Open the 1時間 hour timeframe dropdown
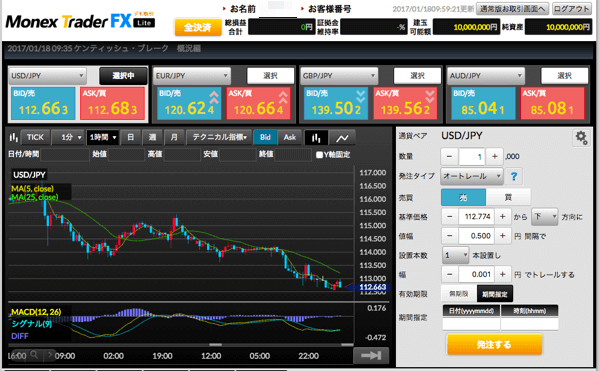 pyautogui.click(x=103, y=137)
